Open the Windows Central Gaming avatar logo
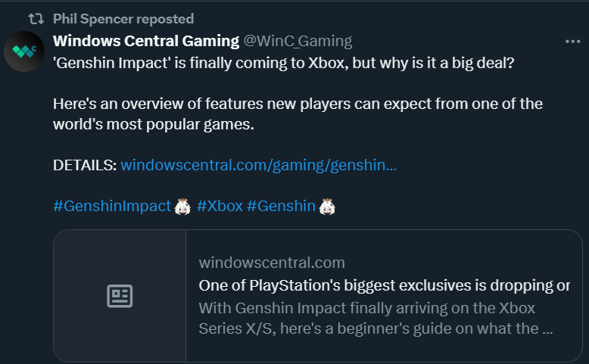589x364 pixels. click(x=24, y=51)
